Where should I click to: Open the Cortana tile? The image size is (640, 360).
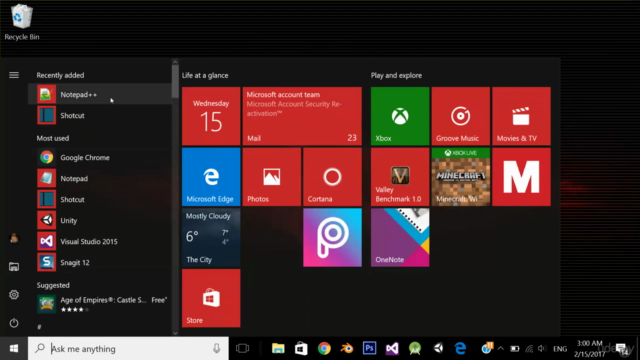tap(332, 177)
